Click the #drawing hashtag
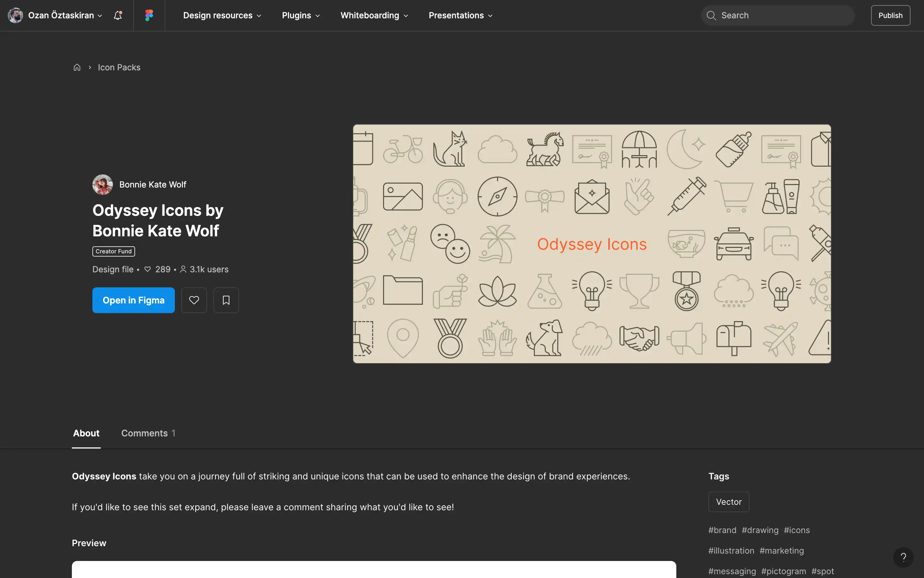This screenshot has height=578, width=924. pyautogui.click(x=760, y=530)
